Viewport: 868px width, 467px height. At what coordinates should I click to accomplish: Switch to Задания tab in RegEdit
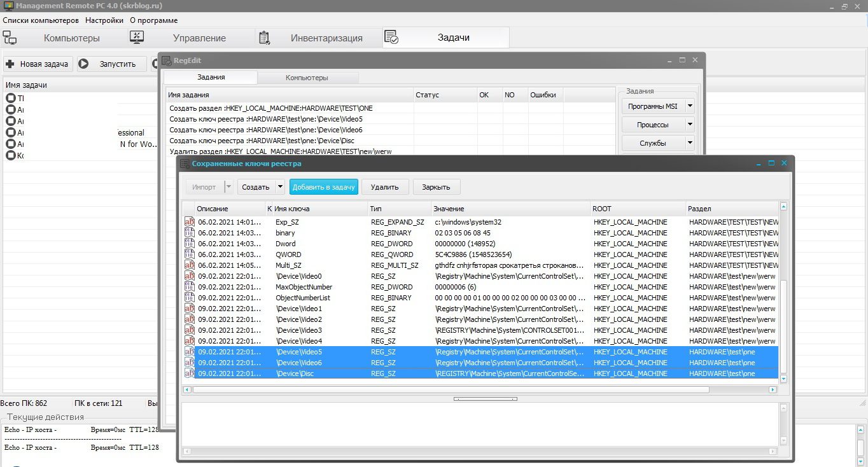click(211, 78)
